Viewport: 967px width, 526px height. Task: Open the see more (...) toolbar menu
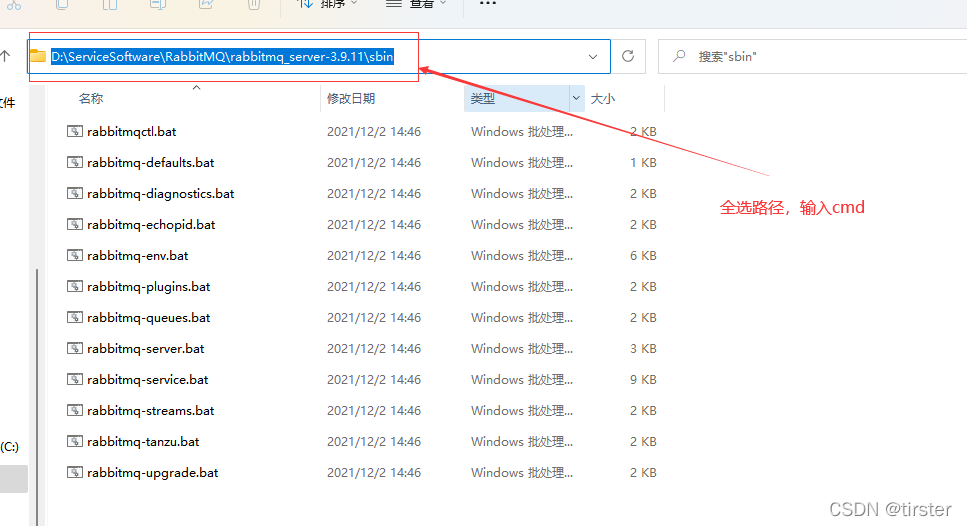tap(487, 4)
